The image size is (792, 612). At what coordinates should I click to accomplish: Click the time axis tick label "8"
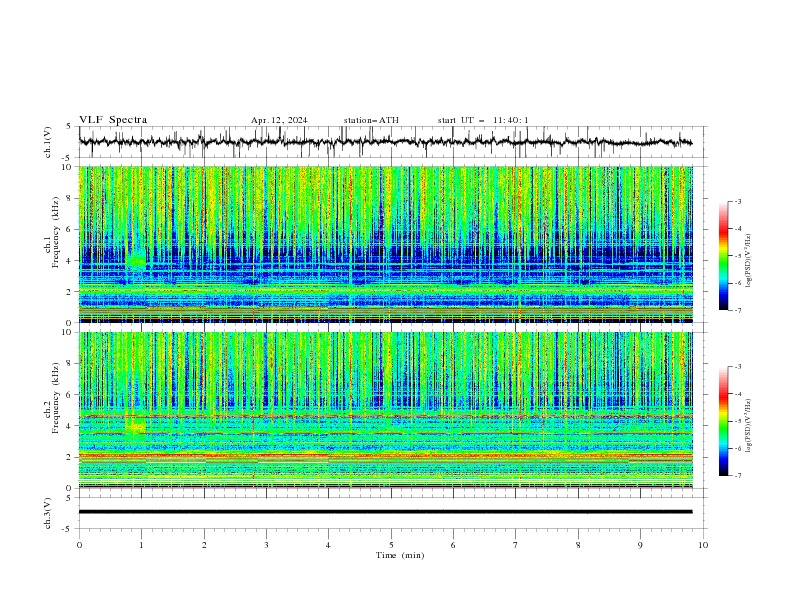click(578, 545)
